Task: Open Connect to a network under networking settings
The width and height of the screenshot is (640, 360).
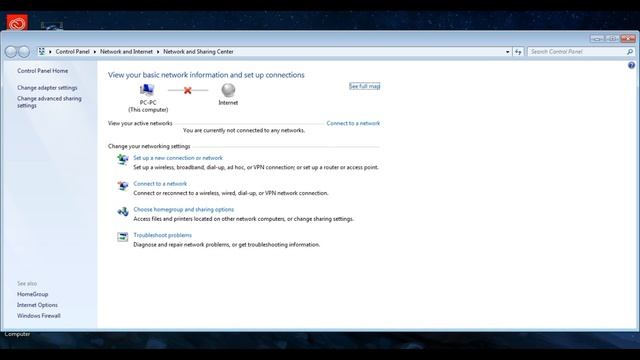Action: tap(160, 184)
